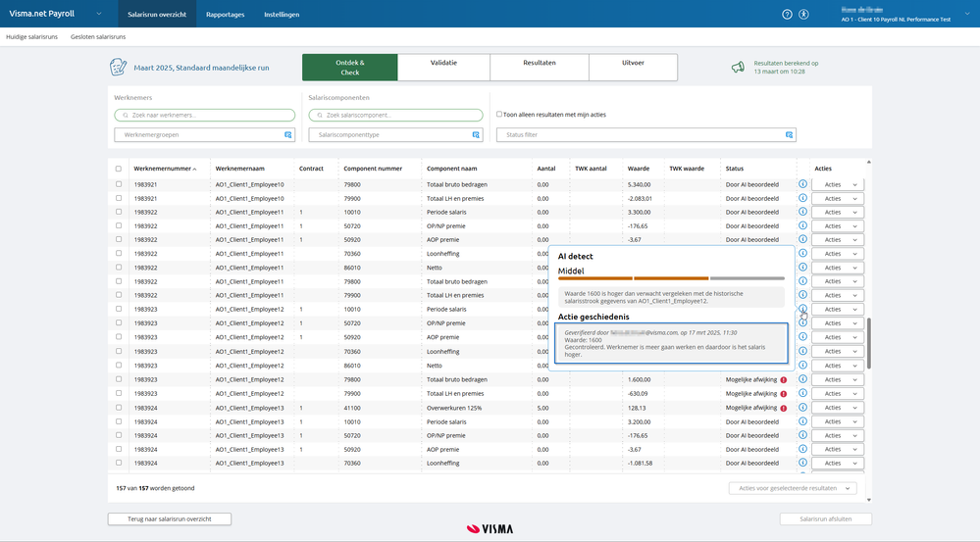Screen dimensions: 980x542
Task: Open Acties dropdown for Employee10 Totaal bruto bedragen
Action: 838,185
